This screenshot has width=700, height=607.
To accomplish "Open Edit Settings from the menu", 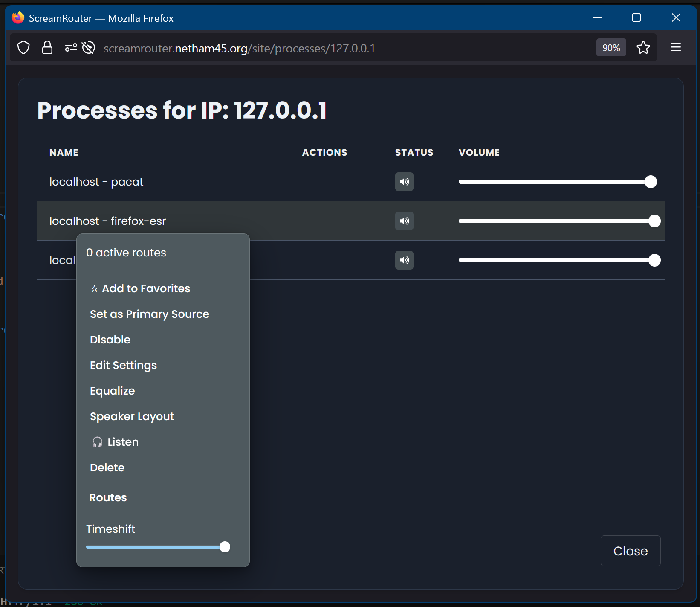I will click(124, 365).
